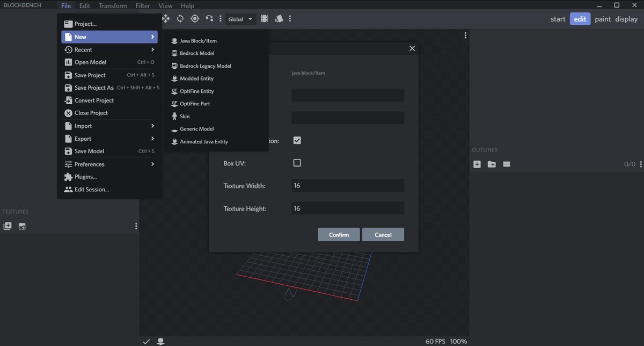Image resolution: width=644 pixels, height=346 pixels.
Task: Click Add Group icon in Outliner
Action: (492, 164)
